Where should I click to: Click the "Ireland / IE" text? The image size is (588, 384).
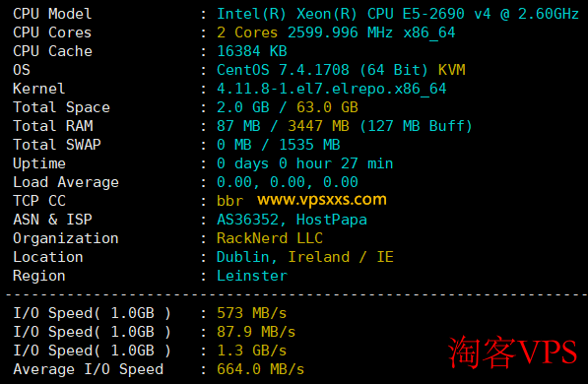tap(341, 257)
